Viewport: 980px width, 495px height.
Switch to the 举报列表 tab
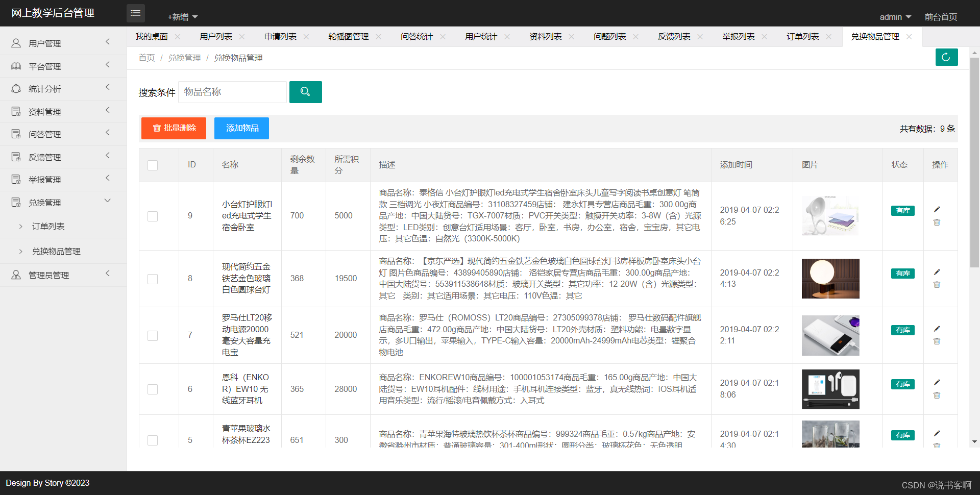tap(738, 37)
